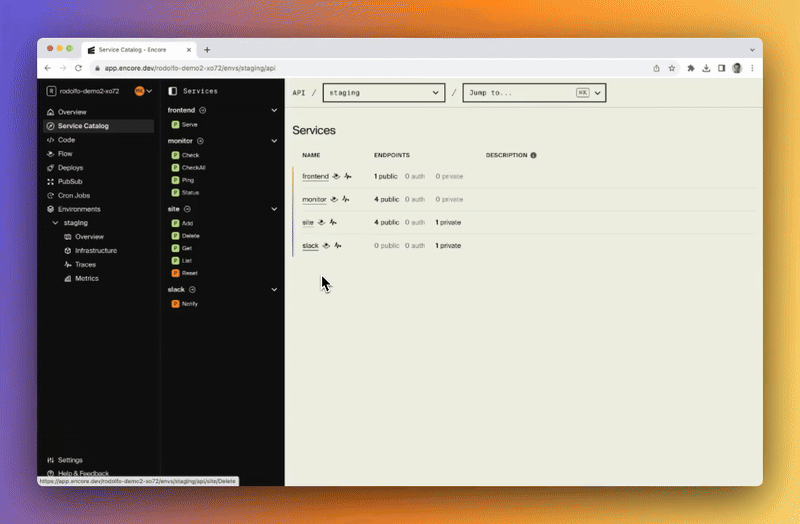
Task: Click the share icon in address bar
Action: click(x=657, y=68)
